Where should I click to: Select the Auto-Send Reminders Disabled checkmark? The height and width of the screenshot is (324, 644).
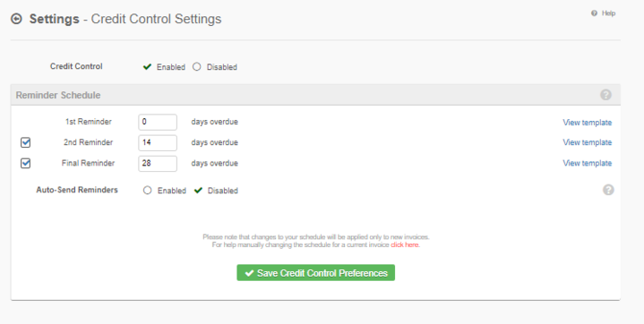(198, 190)
